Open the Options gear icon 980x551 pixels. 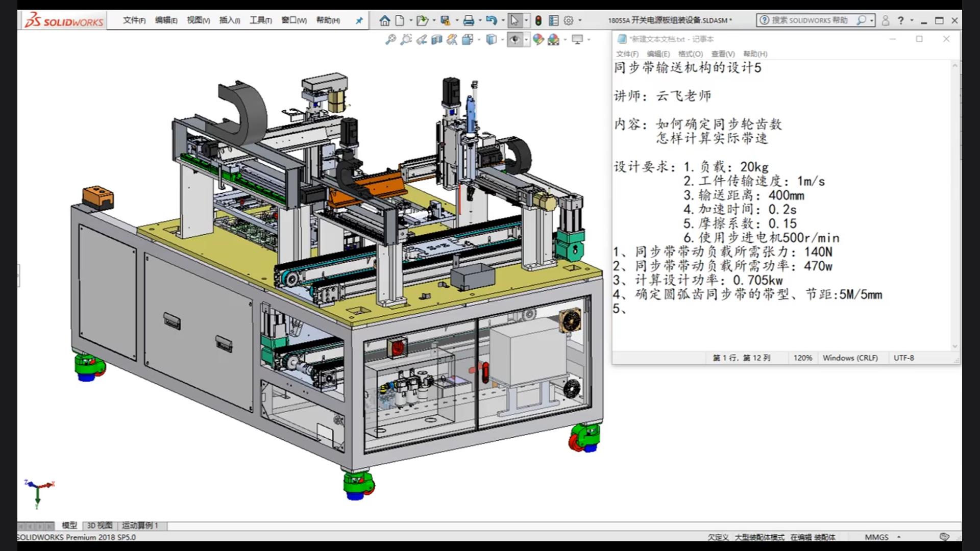click(x=569, y=20)
